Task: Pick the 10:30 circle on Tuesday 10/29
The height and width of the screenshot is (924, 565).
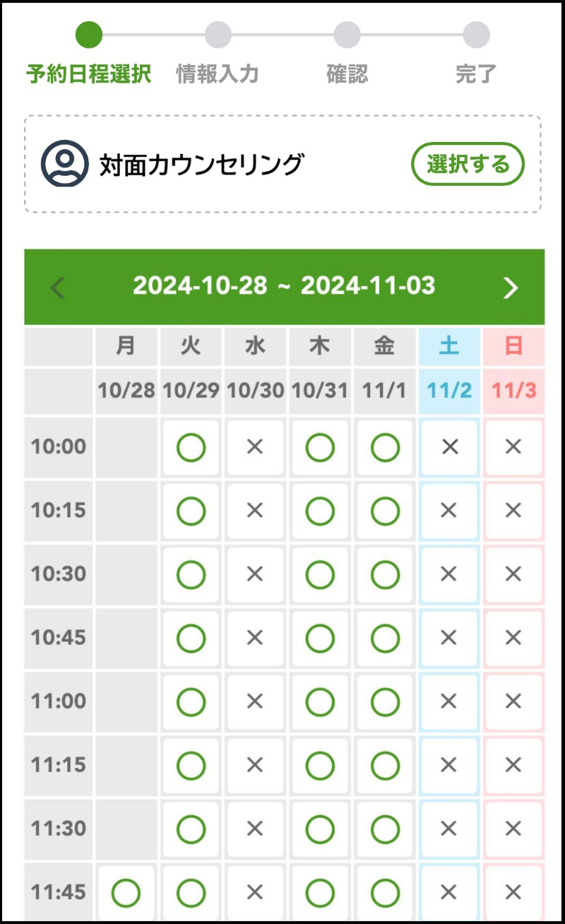Action: 191,574
